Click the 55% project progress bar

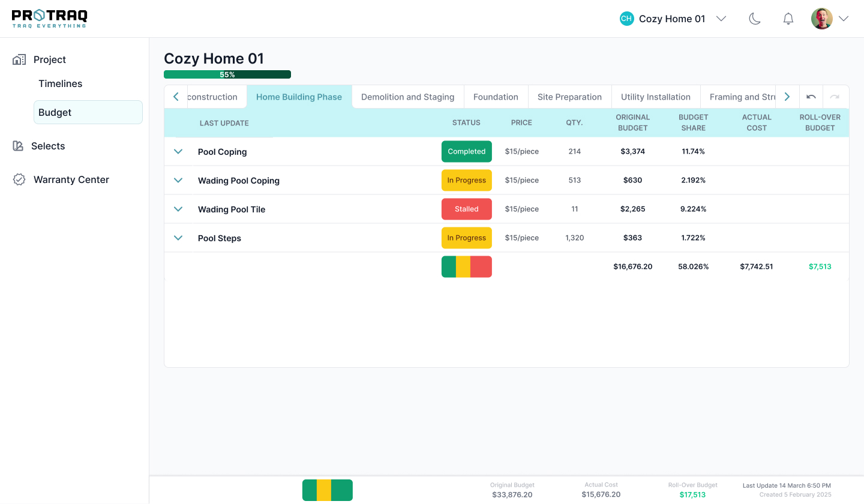tap(227, 74)
